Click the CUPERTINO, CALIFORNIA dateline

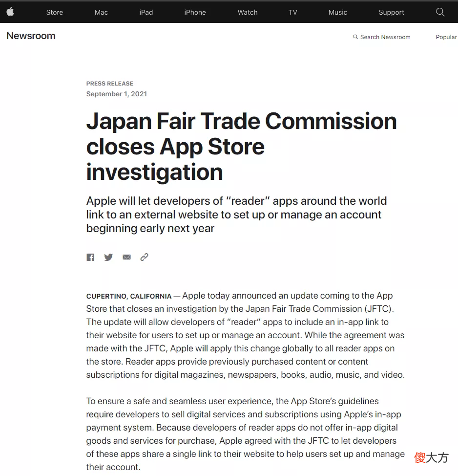click(x=129, y=296)
